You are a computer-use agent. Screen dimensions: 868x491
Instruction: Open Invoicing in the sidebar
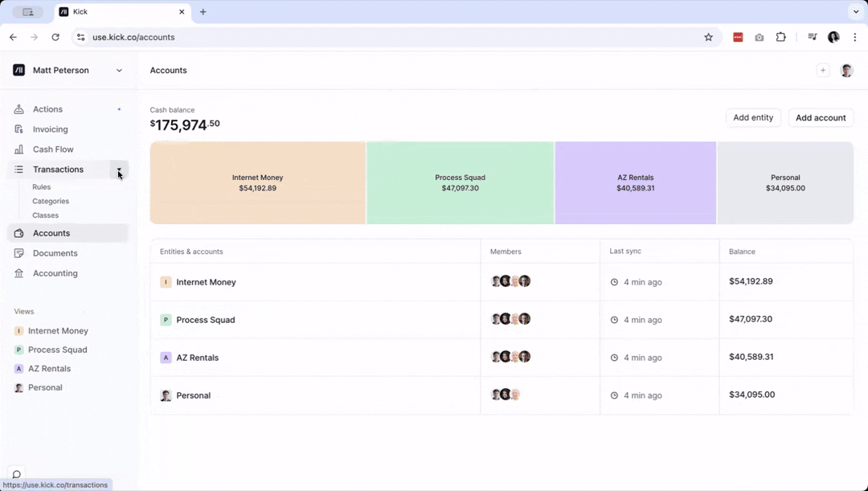(x=50, y=129)
